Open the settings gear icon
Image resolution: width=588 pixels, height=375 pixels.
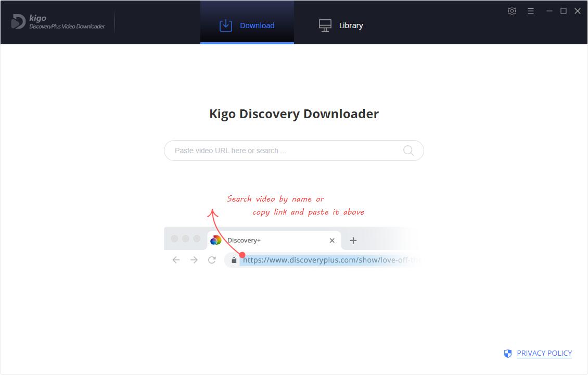click(512, 11)
